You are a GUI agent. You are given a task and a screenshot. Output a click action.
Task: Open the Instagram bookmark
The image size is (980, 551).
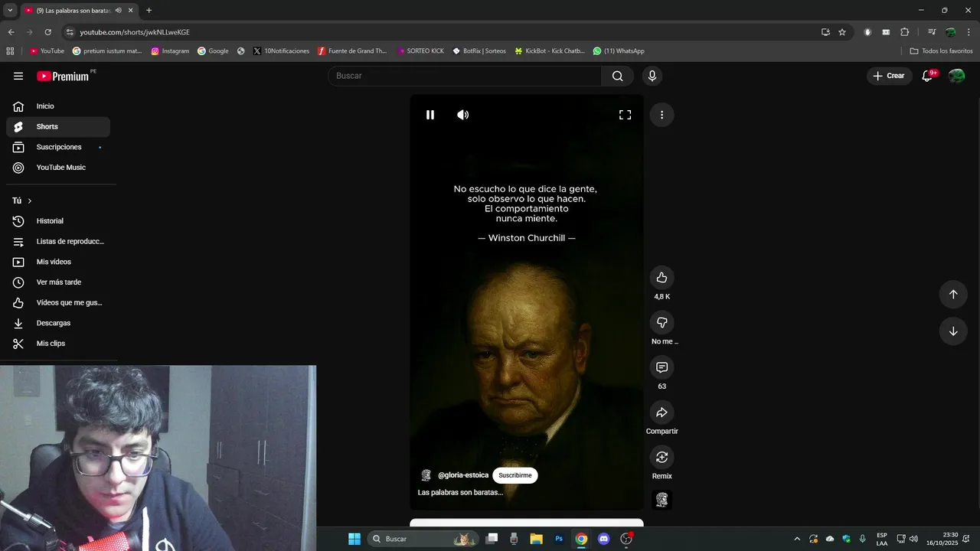(170, 51)
